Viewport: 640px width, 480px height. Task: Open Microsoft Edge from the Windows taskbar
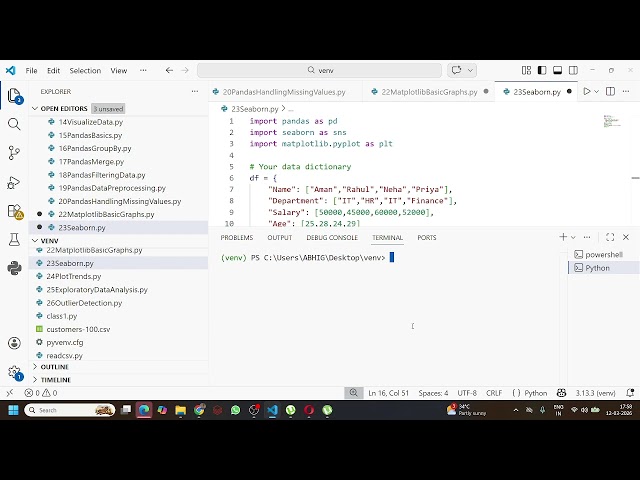(144, 410)
